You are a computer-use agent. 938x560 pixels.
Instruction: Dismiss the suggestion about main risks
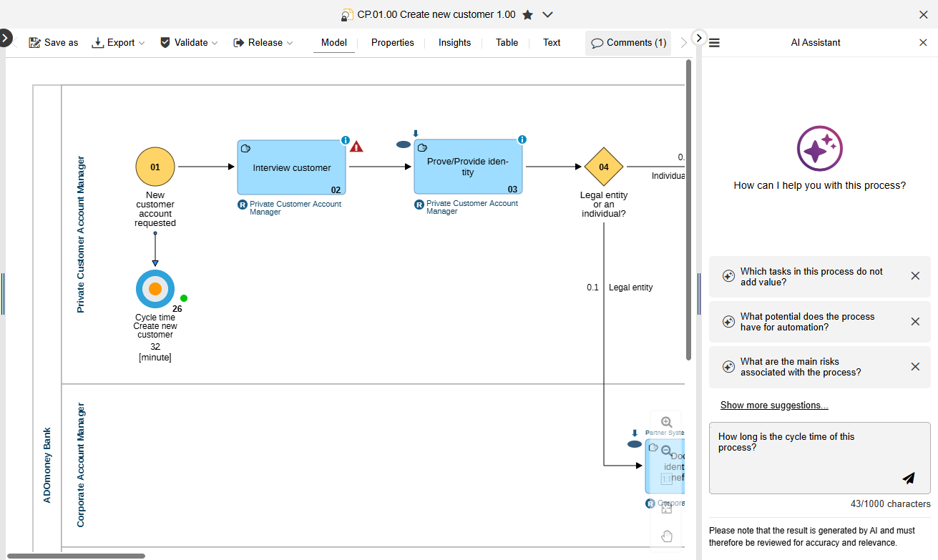tap(915, 366)
